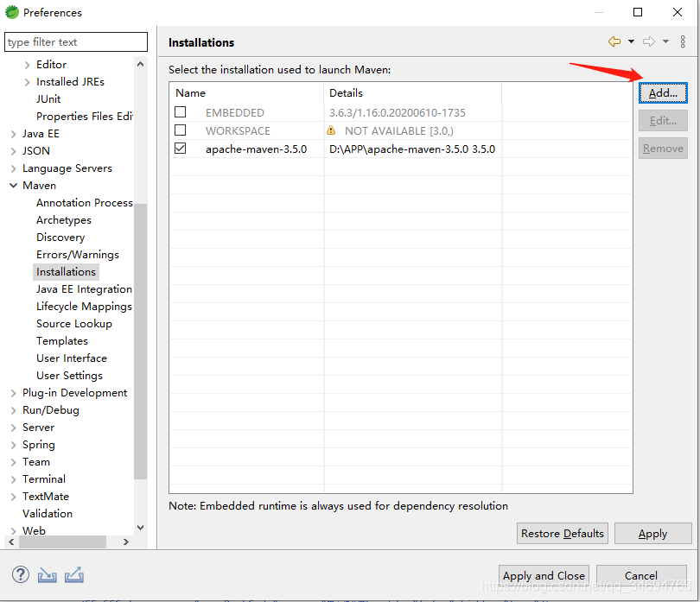
Task: Open the three-dot view menu icon
Action: (x=683, y=41)
